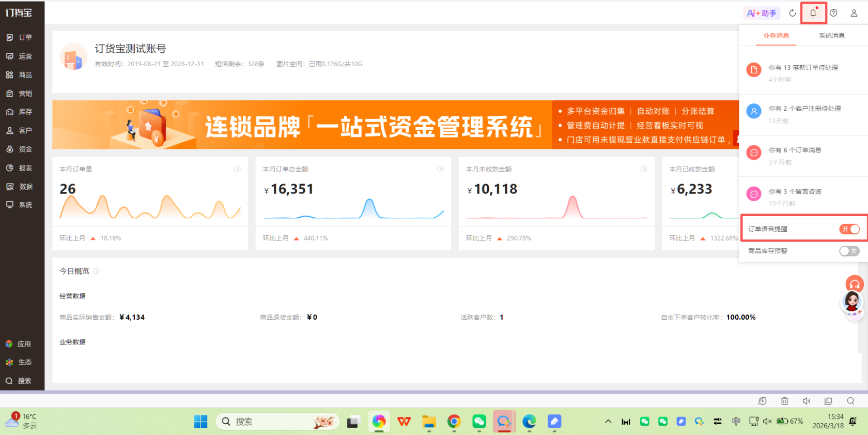The height and width of the screenshot is (435, 868).
Task: Open the help question-mark icon
Action: pyautogui.click(x=833, y=13)
